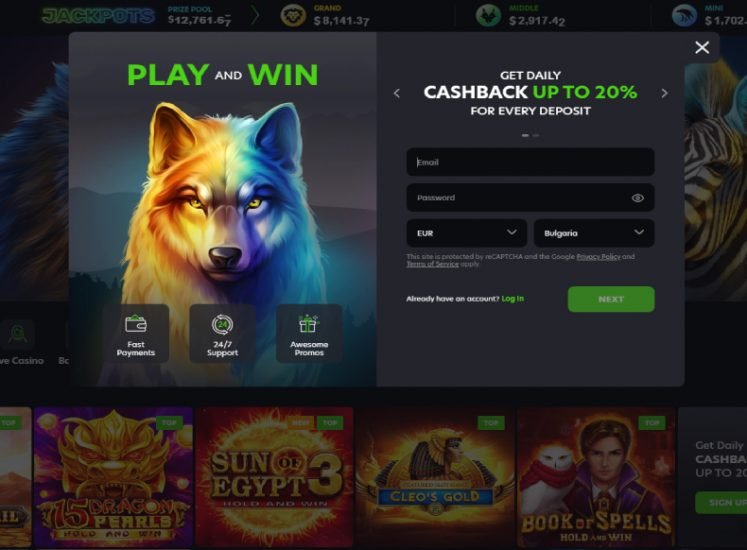Expand the jackpots prize pool arrow
The height and width of the screenshot is (550, 747).
tap(255, 15)
